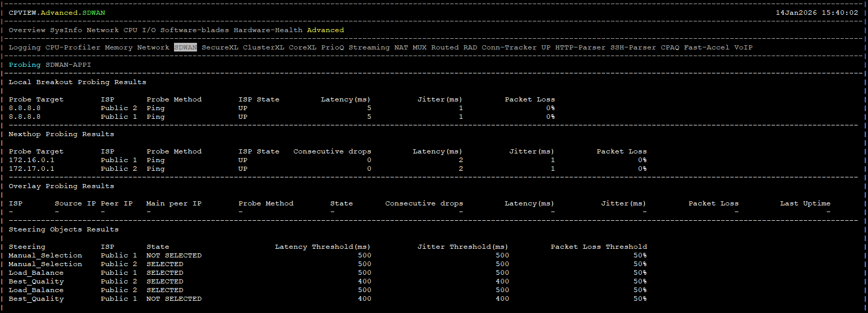The width and height of the screenshot is (868, 313).
Task: Switch to the VoIP tab
Action: click(743, 47)
